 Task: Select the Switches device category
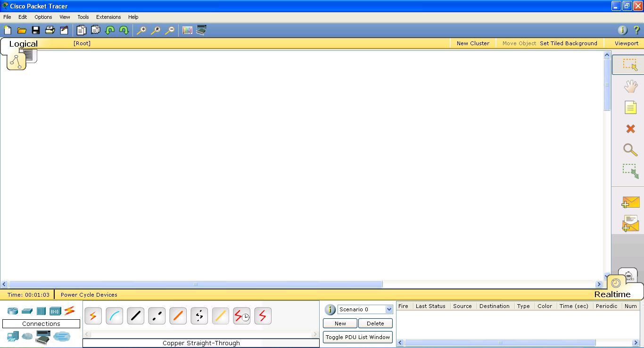pyautogui.click(x=27, y=311)
